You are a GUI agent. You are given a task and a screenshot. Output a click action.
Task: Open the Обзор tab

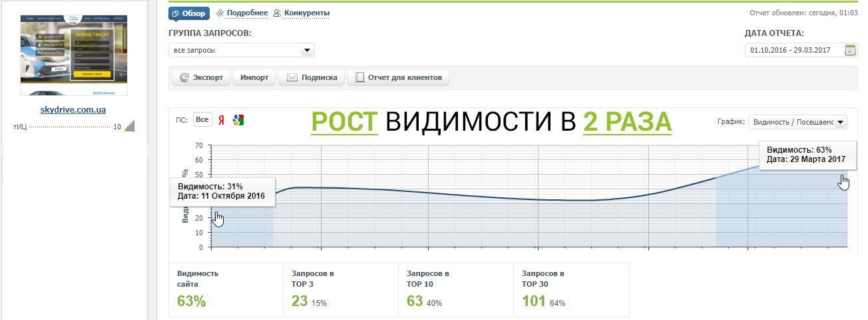[190, 13]
